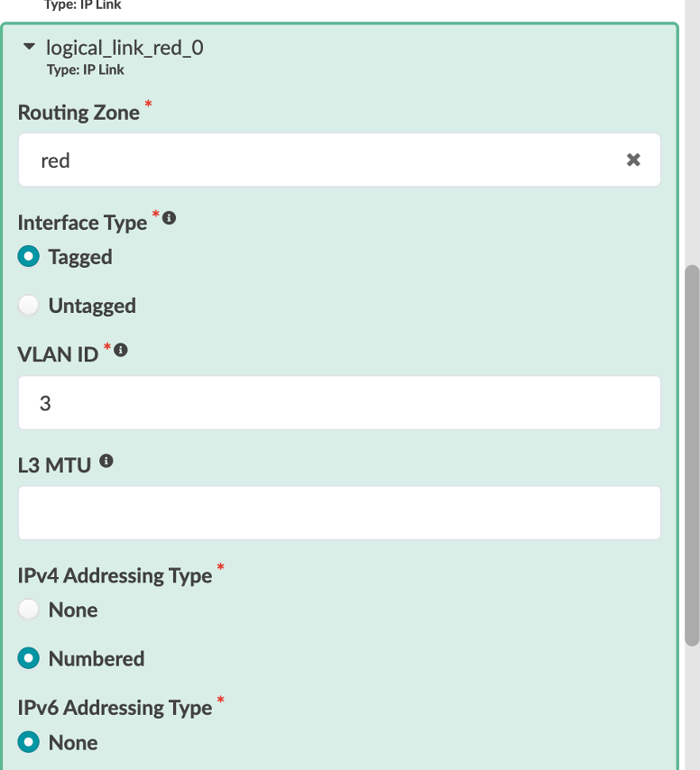
Task: Select the Tagged interface type
Action: (x=30, y=257)
